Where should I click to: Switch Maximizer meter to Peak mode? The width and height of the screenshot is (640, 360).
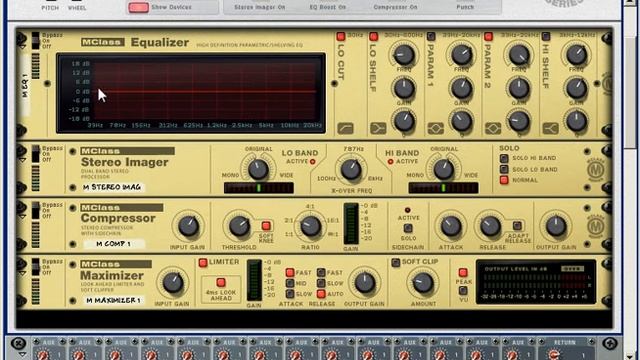click(x=463, y=272)
